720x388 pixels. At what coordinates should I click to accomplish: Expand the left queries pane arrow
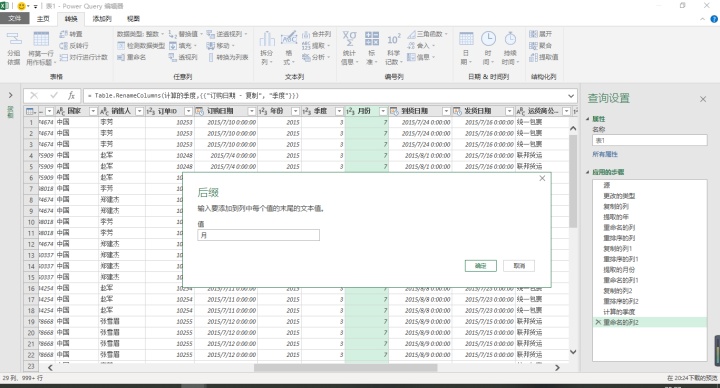coord(11,95)
